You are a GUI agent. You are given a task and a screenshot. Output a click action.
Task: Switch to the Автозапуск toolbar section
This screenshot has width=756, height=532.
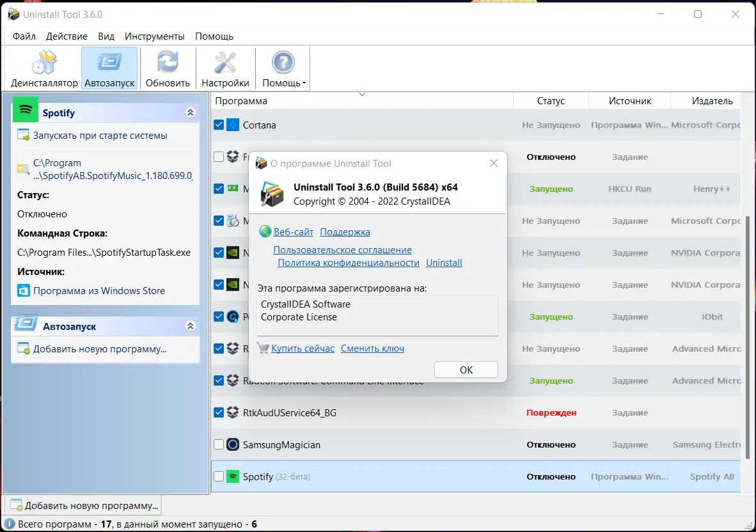(x=109, y=68)
